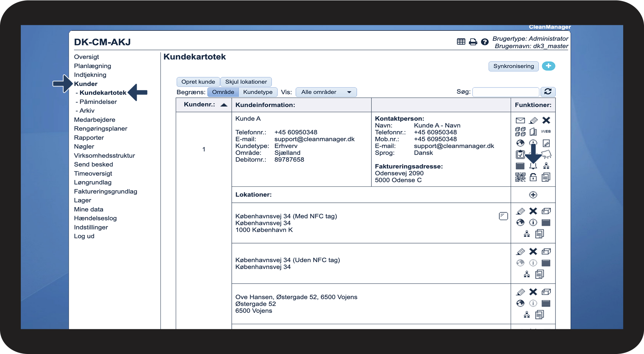Click the table grid icon in header

[x=461, y=42]
